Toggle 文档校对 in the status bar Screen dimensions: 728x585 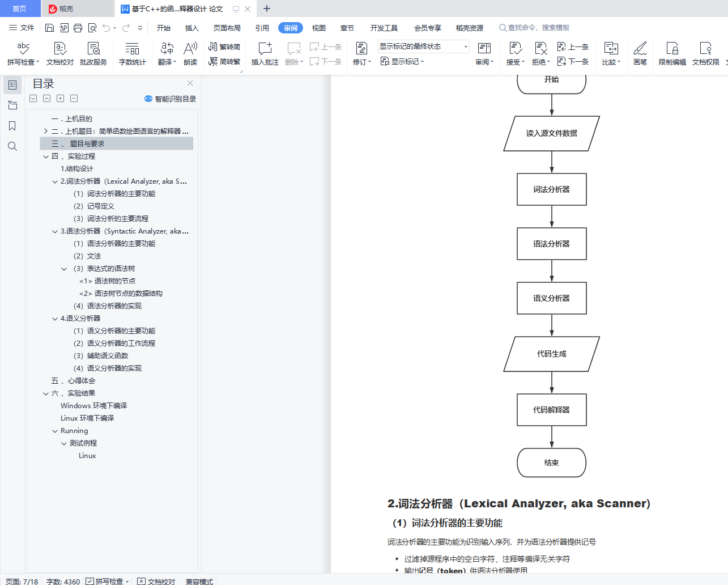pyautogui.click(x=156, y=581)
